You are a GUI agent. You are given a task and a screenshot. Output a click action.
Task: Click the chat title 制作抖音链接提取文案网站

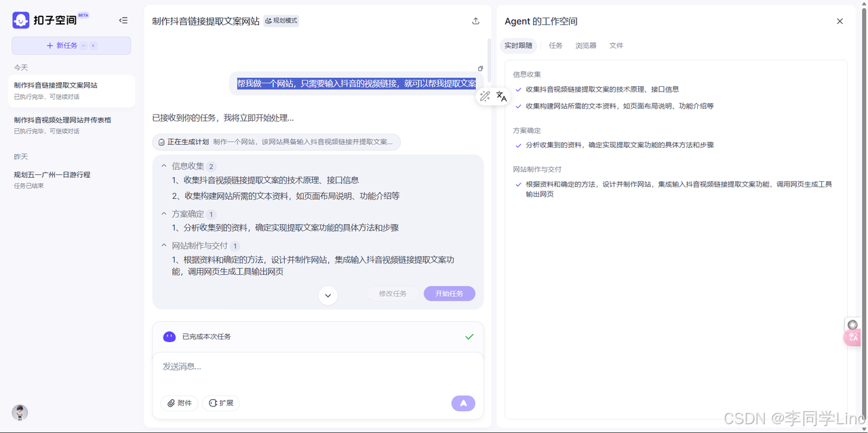pos(206,21)
